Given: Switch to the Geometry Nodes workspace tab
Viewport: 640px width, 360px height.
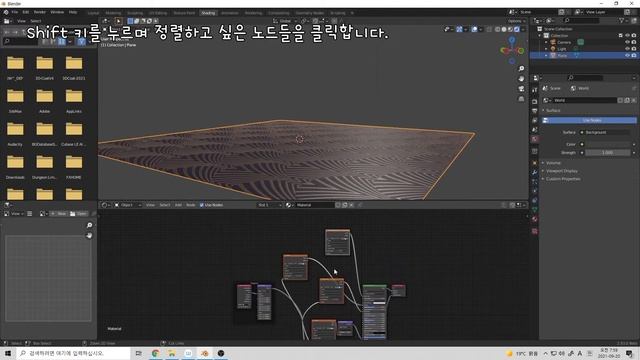Looking at the screenshot, I should tap(310, 13).
